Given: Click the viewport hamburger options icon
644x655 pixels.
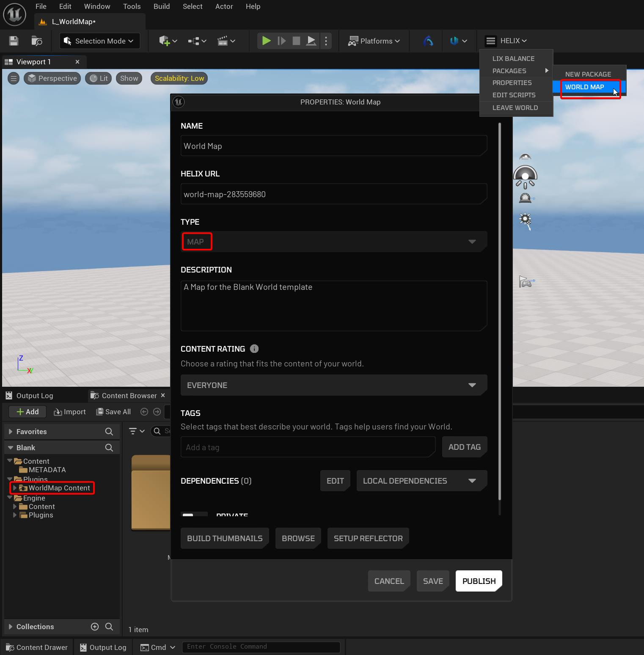Looking at the screenshot, I should (14, 78).
